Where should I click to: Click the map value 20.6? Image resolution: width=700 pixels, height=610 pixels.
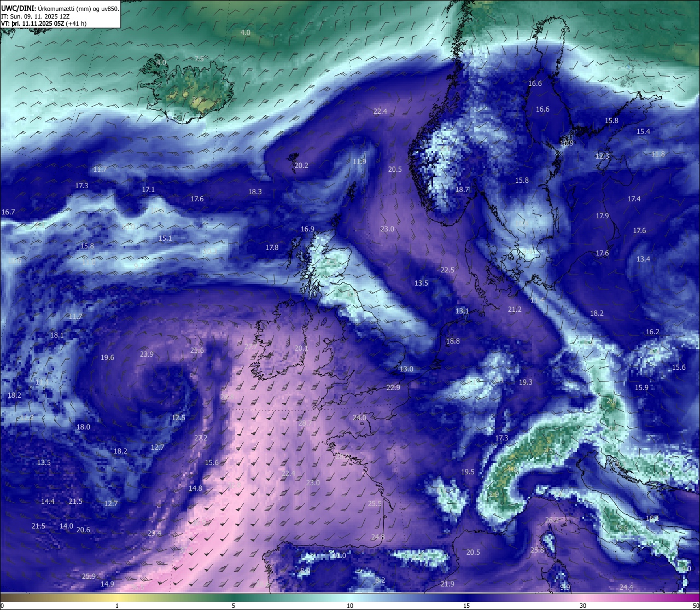pyautogui.click(x=83, y=530)
